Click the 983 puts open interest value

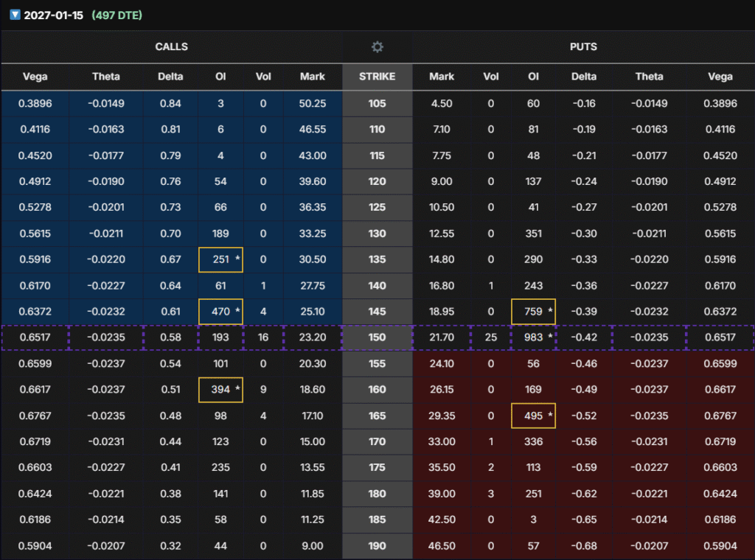coord(533,337)
